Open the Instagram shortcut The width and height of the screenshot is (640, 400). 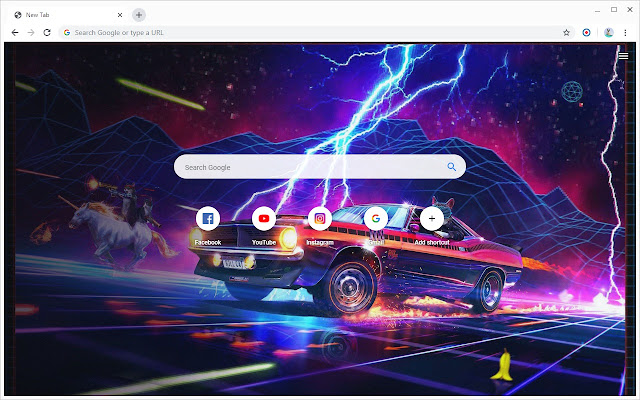[x=320, y=218]
